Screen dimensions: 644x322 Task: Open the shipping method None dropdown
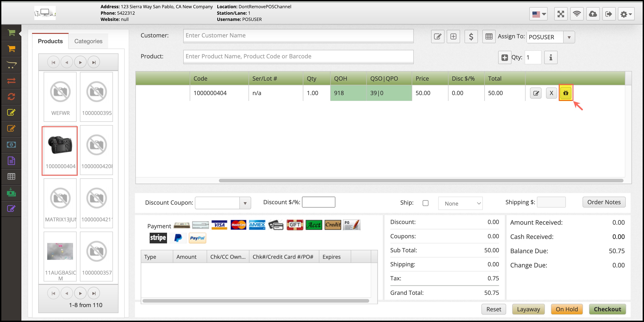460,204
